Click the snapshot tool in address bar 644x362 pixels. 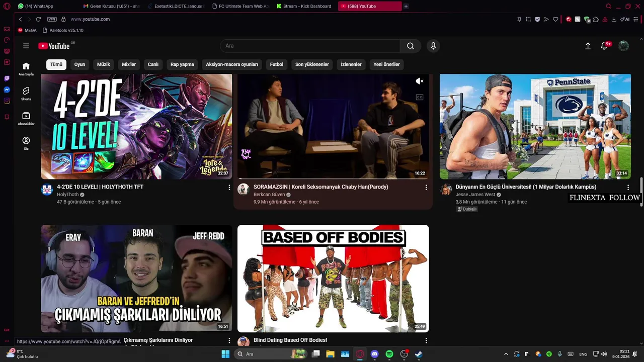[528, 19]
